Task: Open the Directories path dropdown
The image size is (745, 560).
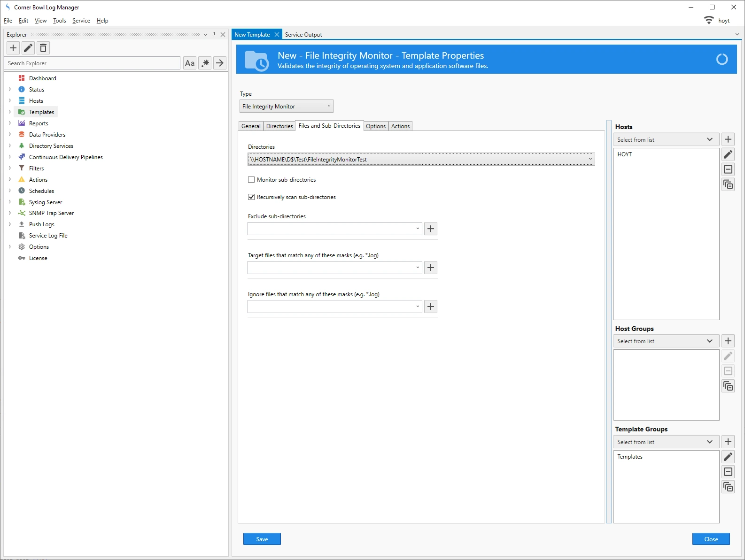Action: [x=590, y=160]
